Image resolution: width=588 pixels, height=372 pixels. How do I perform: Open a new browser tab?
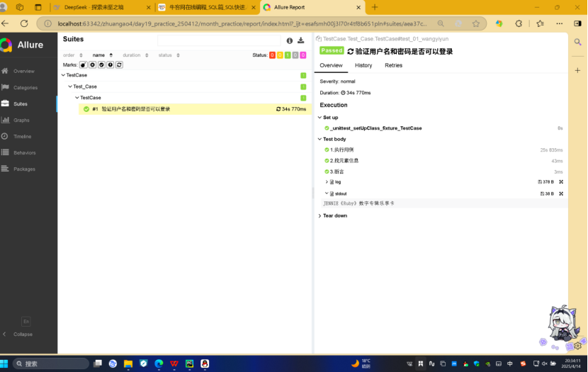click(374, 7)
